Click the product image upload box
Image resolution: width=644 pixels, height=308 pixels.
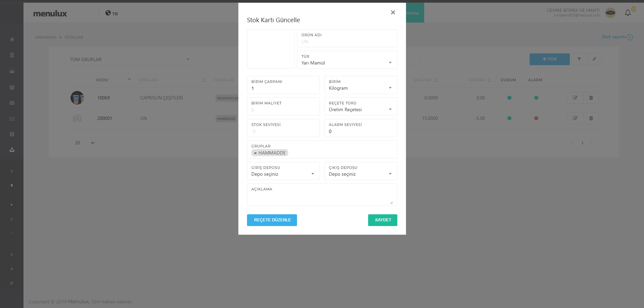pos(271,49)
